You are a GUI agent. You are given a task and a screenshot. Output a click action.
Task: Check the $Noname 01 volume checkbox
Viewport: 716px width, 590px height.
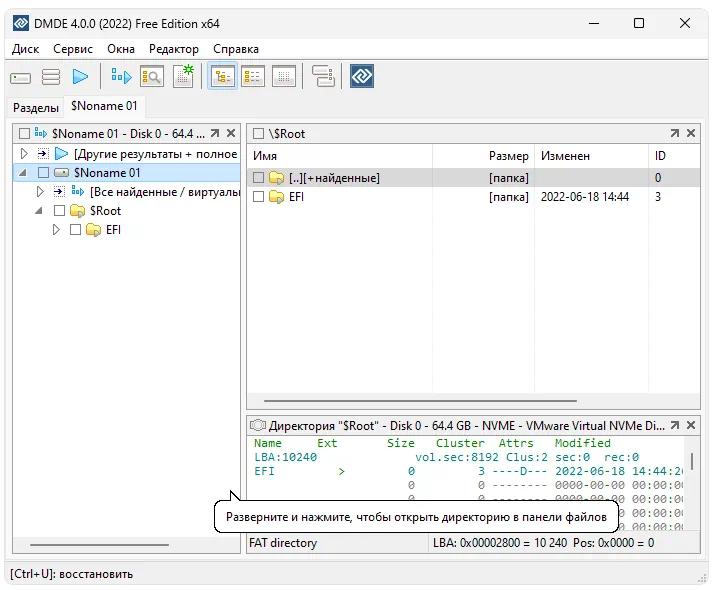[x=43, y=173]
